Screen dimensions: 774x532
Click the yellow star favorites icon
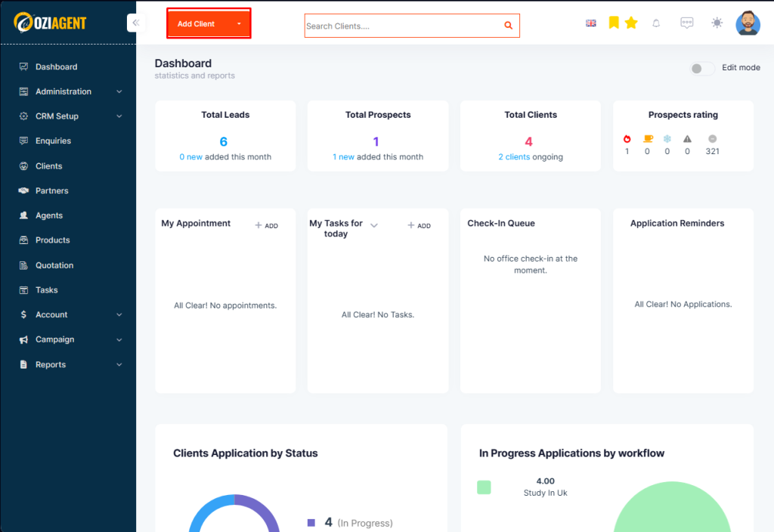[x=631, y=23]
